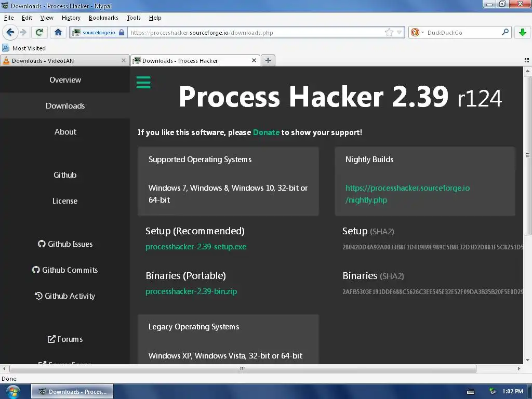Screen dimensions: 532x399
Task: Close the Downloads - Process Hacker tab
Action: (x=254, y=60)
